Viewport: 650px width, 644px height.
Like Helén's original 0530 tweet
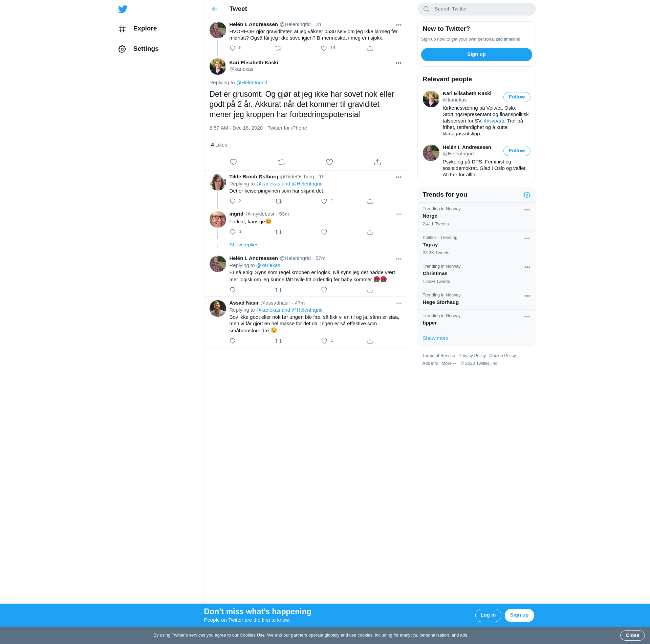tap(324, 48)
